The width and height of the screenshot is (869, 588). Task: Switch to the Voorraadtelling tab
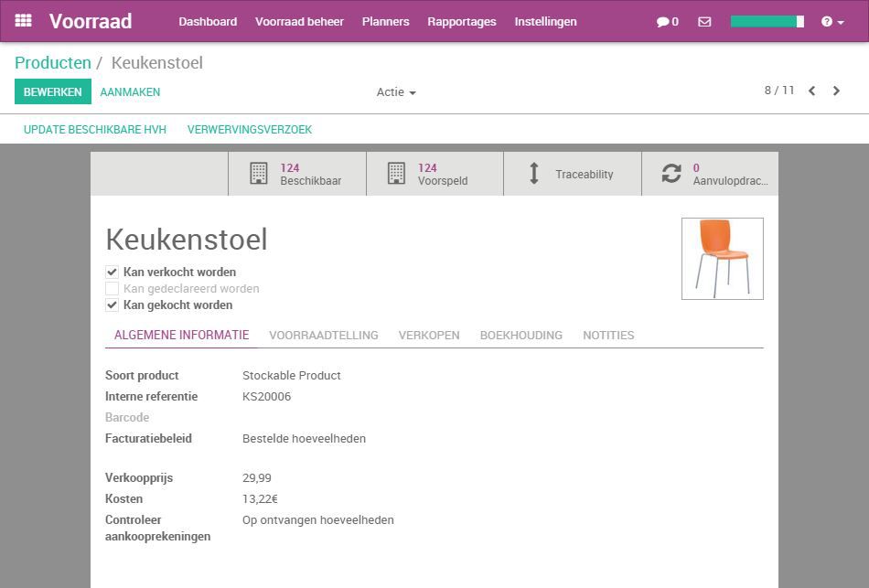(x=324, y=335)
